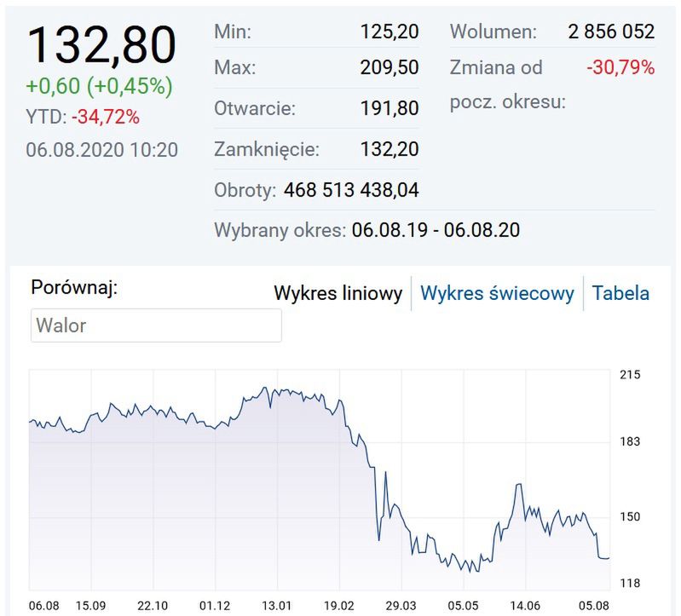Select the 19.02 date marker below chart

click(339, 606)
